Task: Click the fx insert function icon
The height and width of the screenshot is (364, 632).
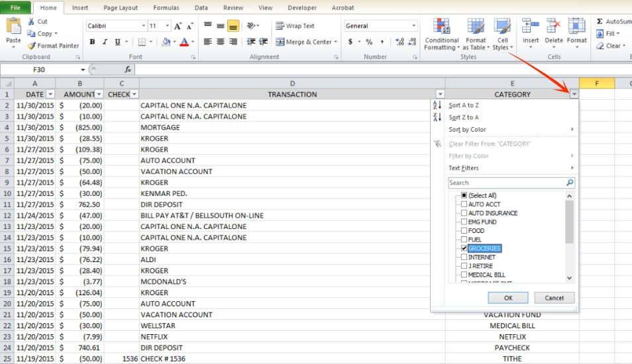Action: 128,69
